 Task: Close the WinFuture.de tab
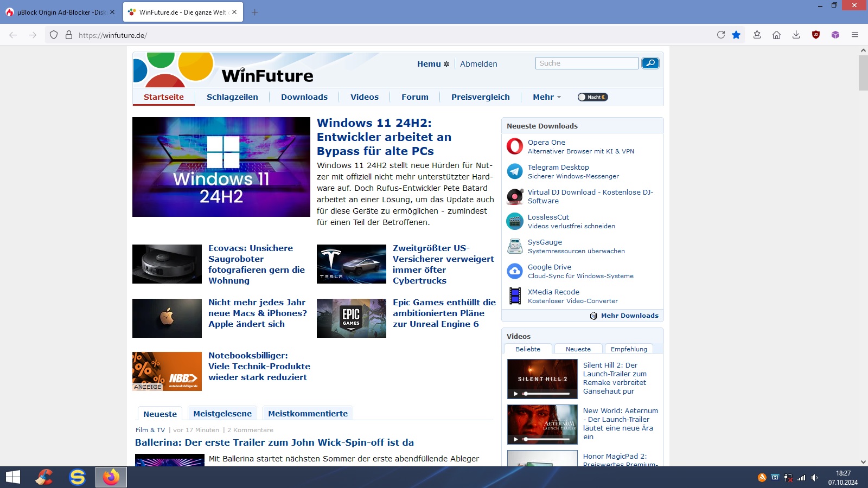click(234, 12)
